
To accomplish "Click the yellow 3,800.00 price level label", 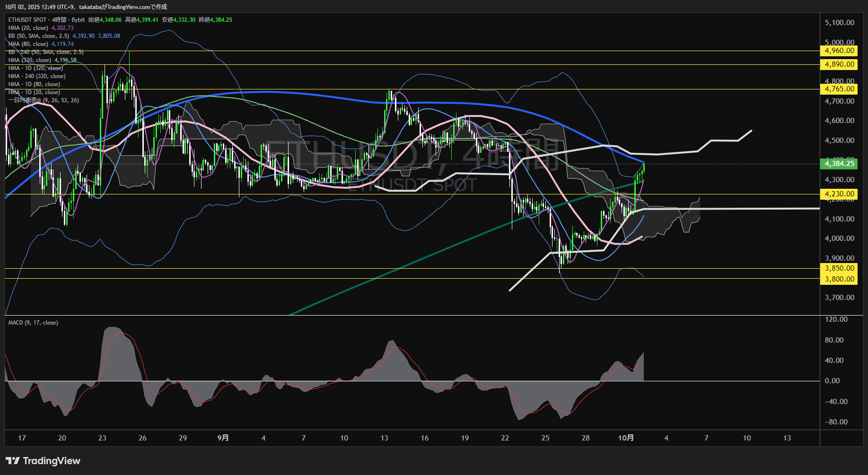I will pyautogui.click(x=839, y=279).
